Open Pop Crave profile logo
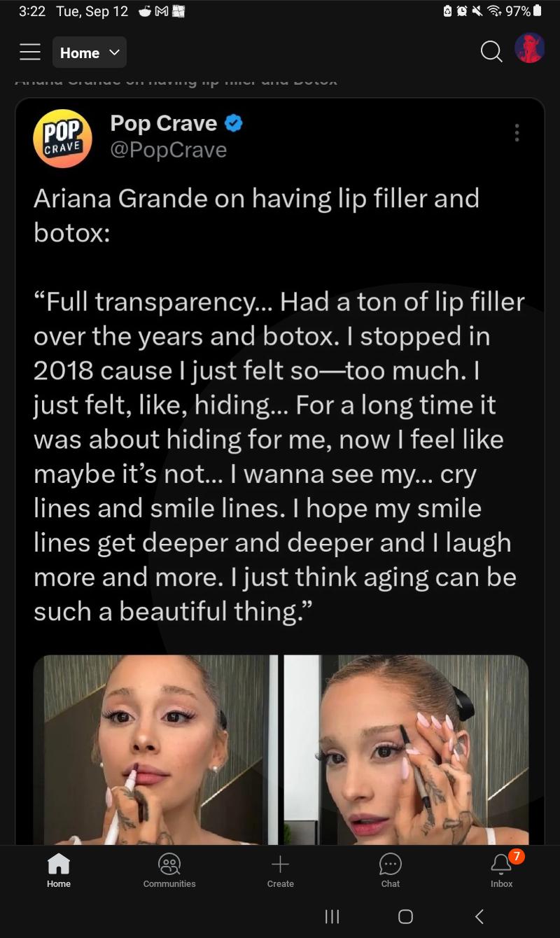The width and height of the screenshot is (560, 938). [x=62, y=138]
